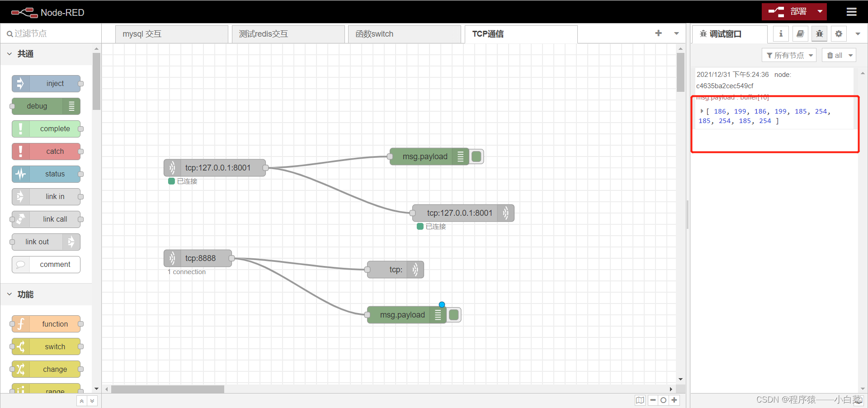Open the deploy options dropdown arrow

coord(820,12)
